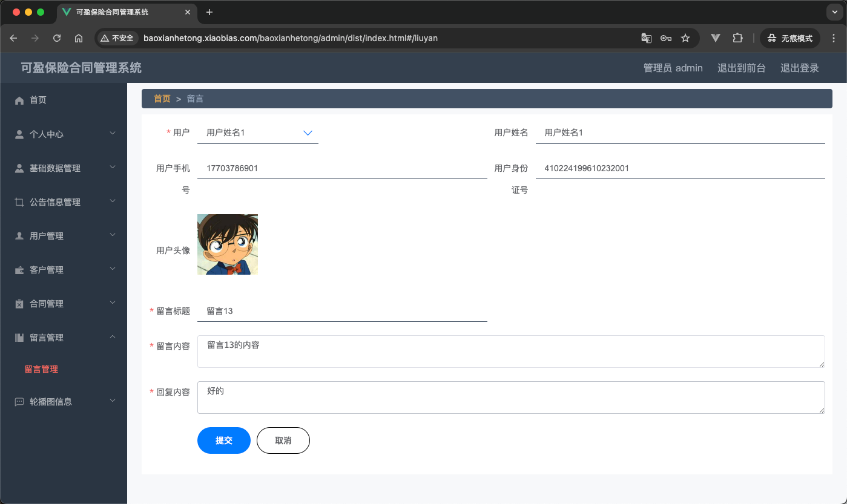This screenshot has height=504, width=847.
Task: Open the 合同管理 sidebar menu
Action: coord(64,304)
